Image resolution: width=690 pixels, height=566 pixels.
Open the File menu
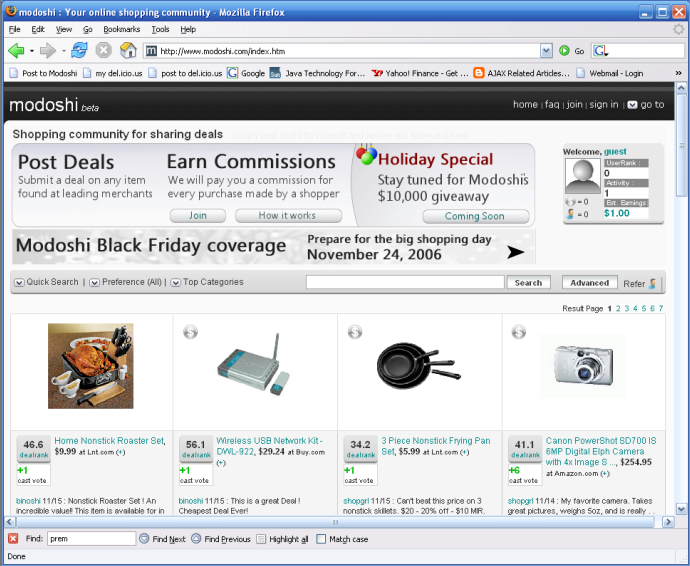tap(15, 29)
